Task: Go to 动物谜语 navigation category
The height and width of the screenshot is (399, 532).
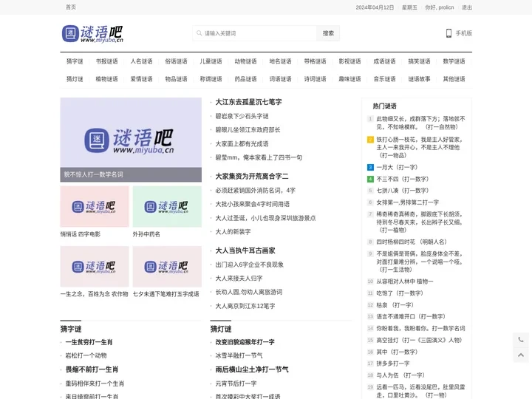Action: click(245, 61)
